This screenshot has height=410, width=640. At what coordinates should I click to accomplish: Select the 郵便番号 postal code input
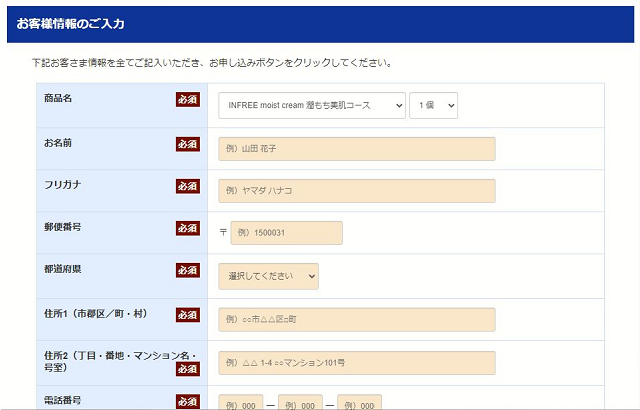coord(286,233)
